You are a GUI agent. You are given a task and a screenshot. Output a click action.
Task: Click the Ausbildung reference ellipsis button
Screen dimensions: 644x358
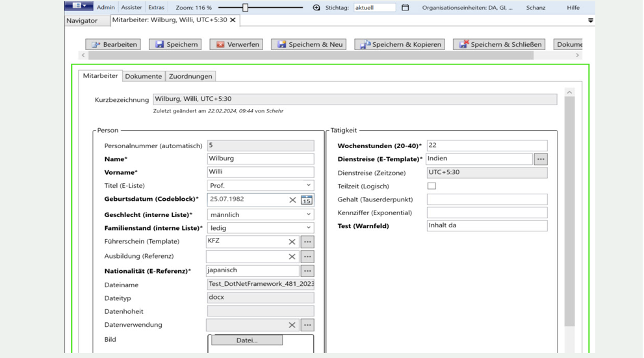[307, 257]
